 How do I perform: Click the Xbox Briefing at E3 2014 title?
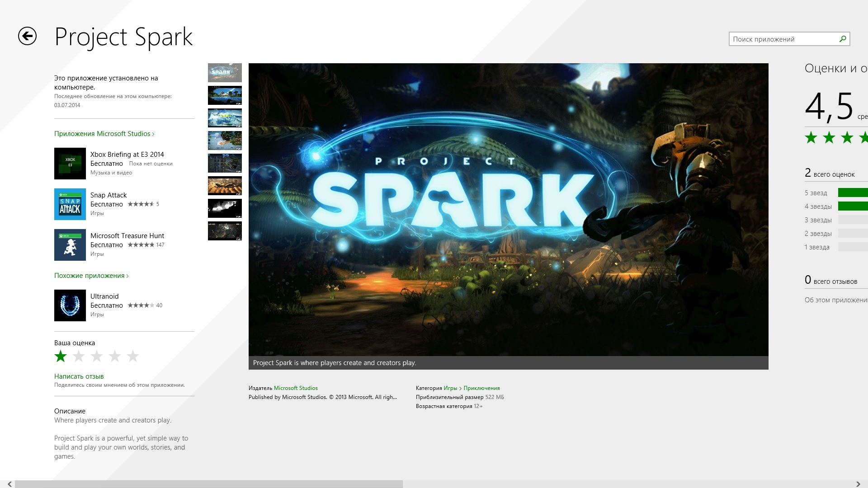127,155
